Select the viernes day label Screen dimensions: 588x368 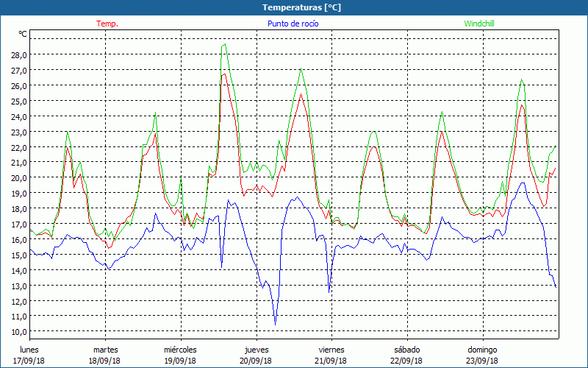pos(331,349)
